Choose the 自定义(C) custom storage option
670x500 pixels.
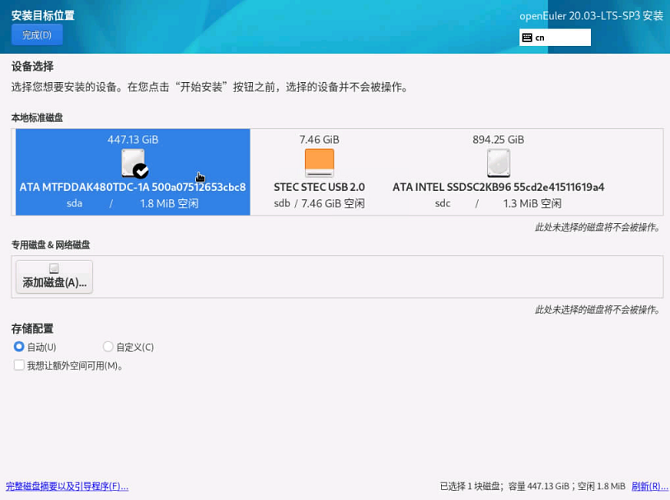(108, 347)
